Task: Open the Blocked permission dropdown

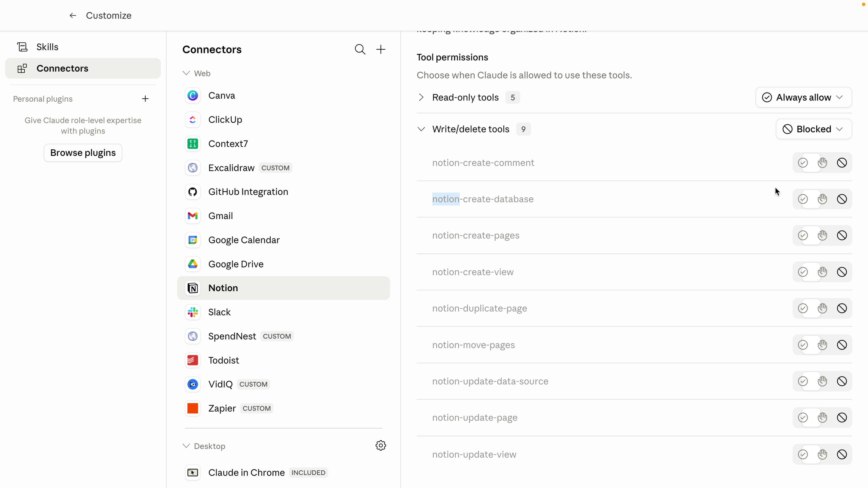Action: coord(813,129)
